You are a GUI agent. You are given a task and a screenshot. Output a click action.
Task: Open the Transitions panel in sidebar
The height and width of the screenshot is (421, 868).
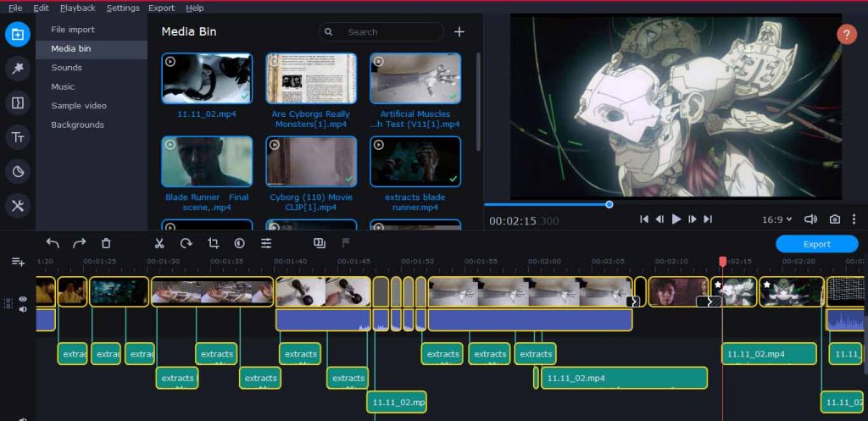click(x=17, y=102)
